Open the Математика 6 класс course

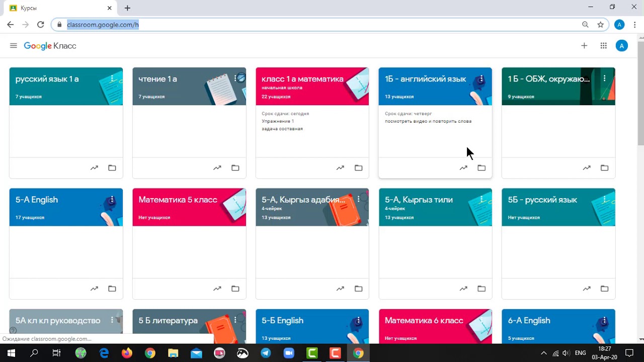click(x=424, y=320)
